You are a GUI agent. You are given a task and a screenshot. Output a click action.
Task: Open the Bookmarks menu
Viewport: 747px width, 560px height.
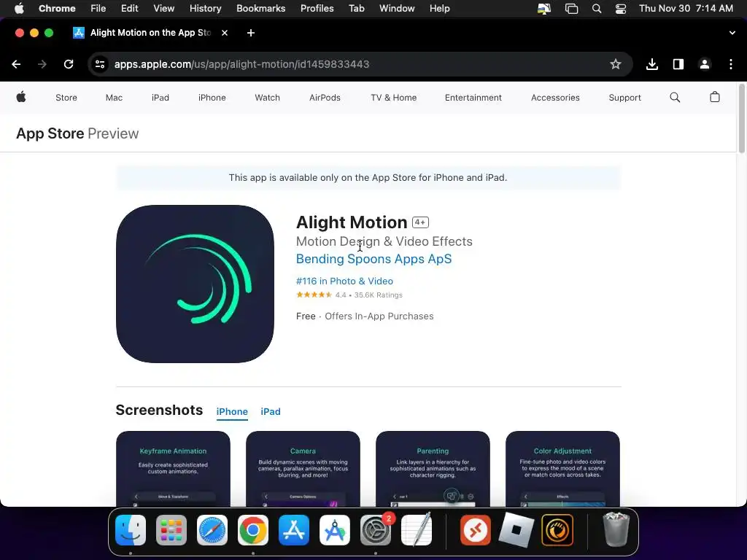[x=261, y=9]
